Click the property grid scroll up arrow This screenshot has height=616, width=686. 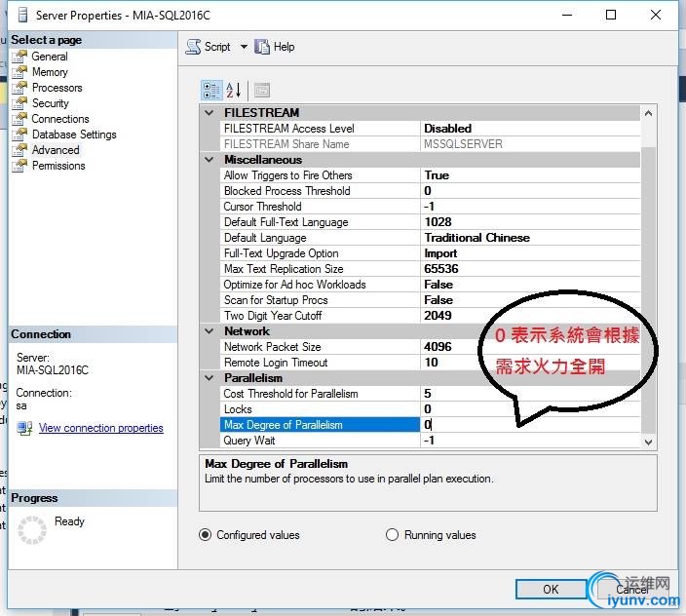[x=648, y=113]
